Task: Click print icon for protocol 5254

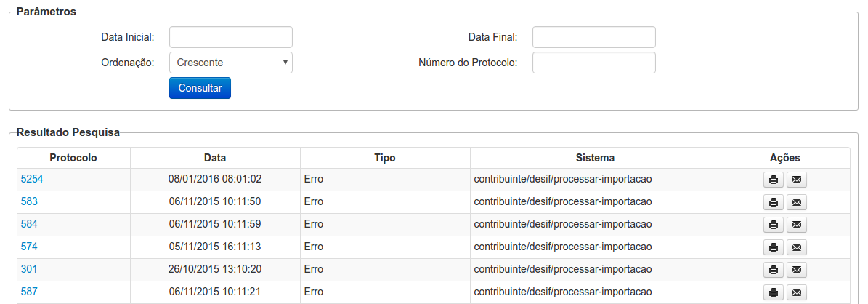Action: tap(774, 180)
